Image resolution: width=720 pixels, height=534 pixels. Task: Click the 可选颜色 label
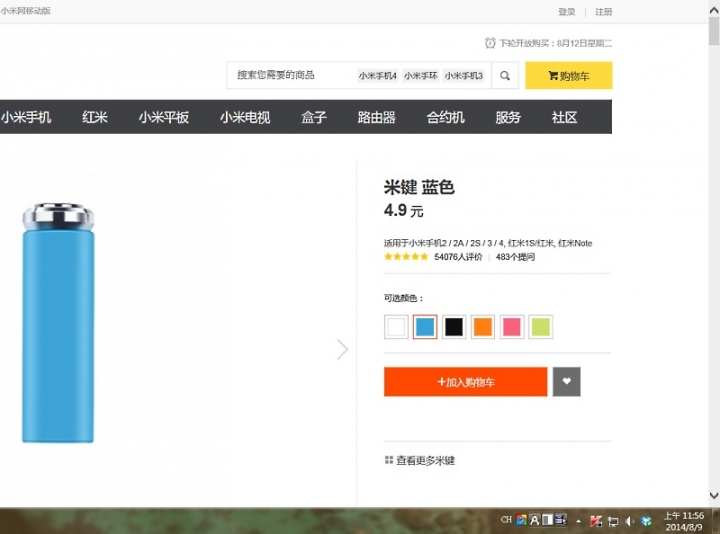(x=403, y=298)
